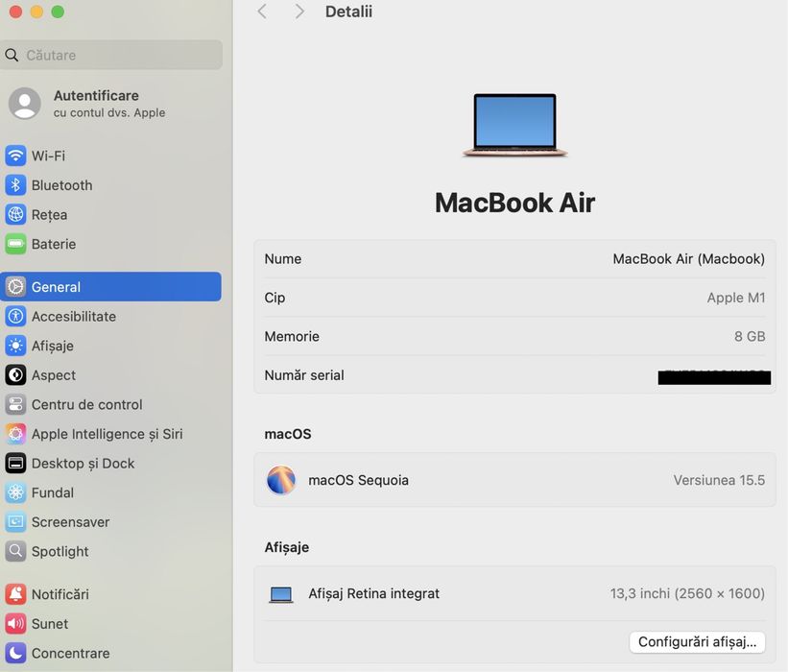Click the Cip row label

275,298
